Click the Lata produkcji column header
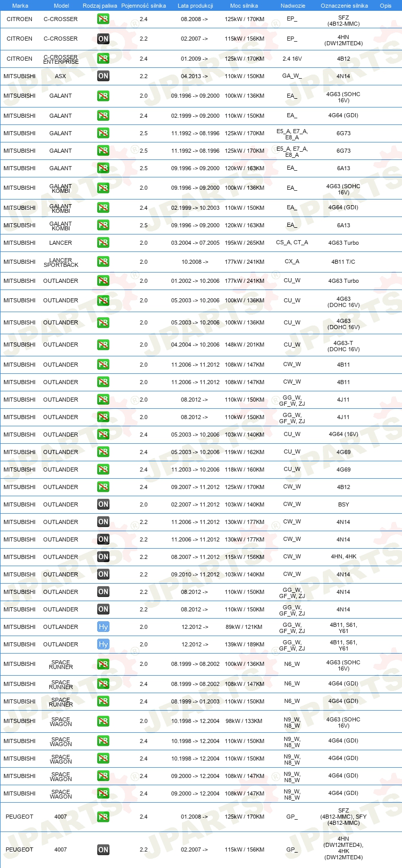This screenshot has height=868, width=402. [195, 6]
